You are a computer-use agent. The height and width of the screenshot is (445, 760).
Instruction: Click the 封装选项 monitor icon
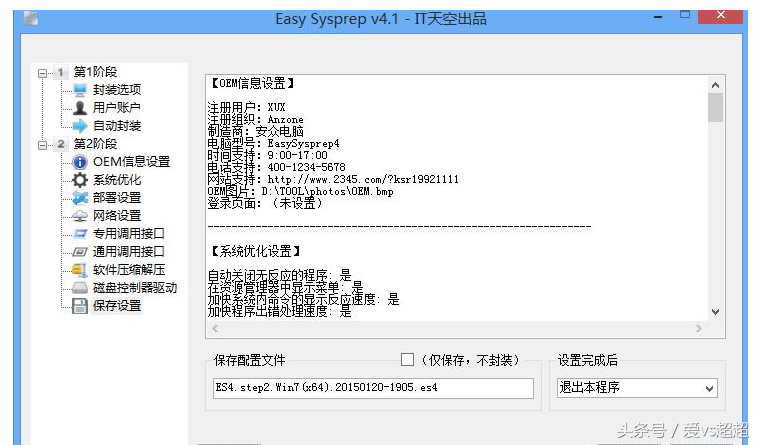tap(79, 90)
